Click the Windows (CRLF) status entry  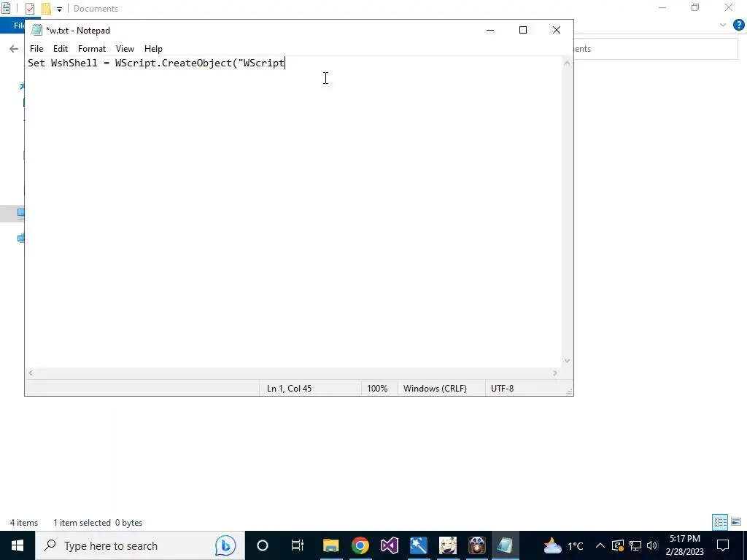[435, 389]
